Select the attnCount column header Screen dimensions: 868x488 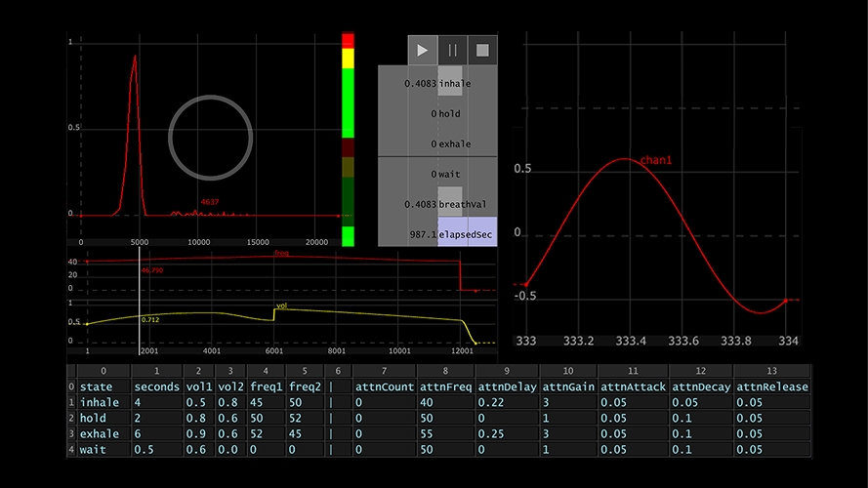(x=384, y=386)
